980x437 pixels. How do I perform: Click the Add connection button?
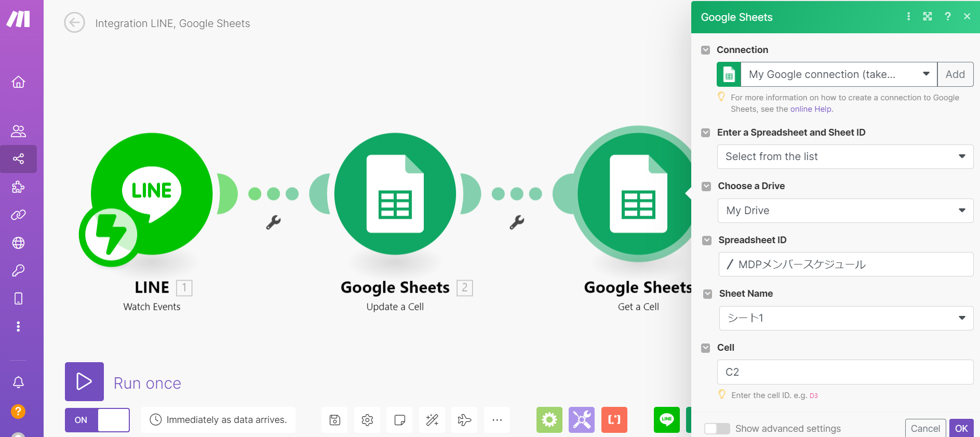point(955,74)
